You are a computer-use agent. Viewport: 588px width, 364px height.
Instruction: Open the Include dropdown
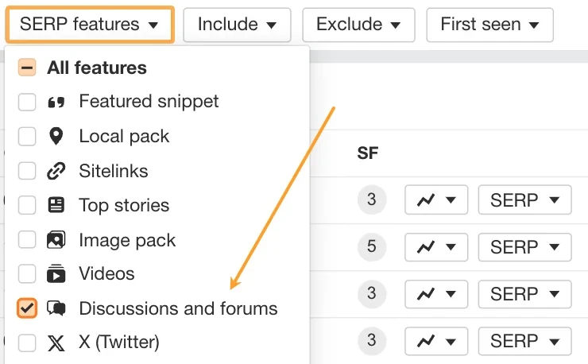point(237,25)
